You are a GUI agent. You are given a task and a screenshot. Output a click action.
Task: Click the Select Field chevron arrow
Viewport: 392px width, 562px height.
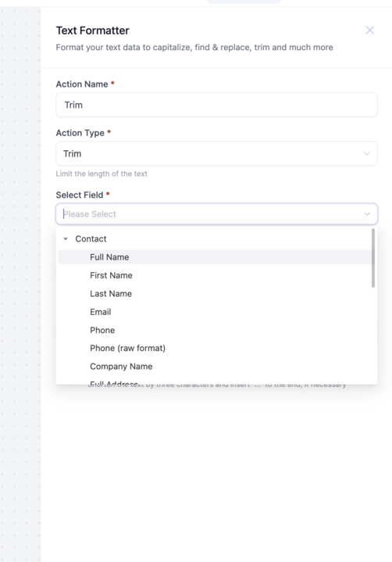coord(366,214)
